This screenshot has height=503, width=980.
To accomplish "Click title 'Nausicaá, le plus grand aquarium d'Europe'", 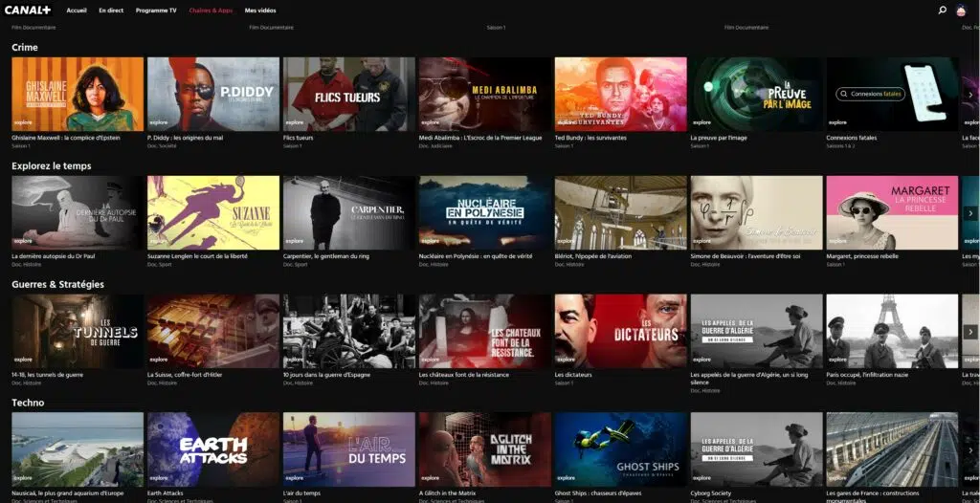I will 68,493.
